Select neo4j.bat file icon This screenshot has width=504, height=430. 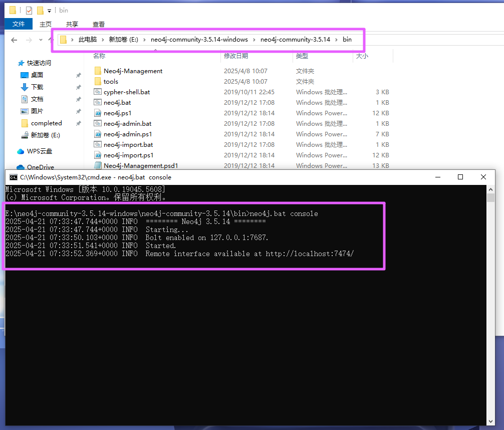tap(98, 102)
